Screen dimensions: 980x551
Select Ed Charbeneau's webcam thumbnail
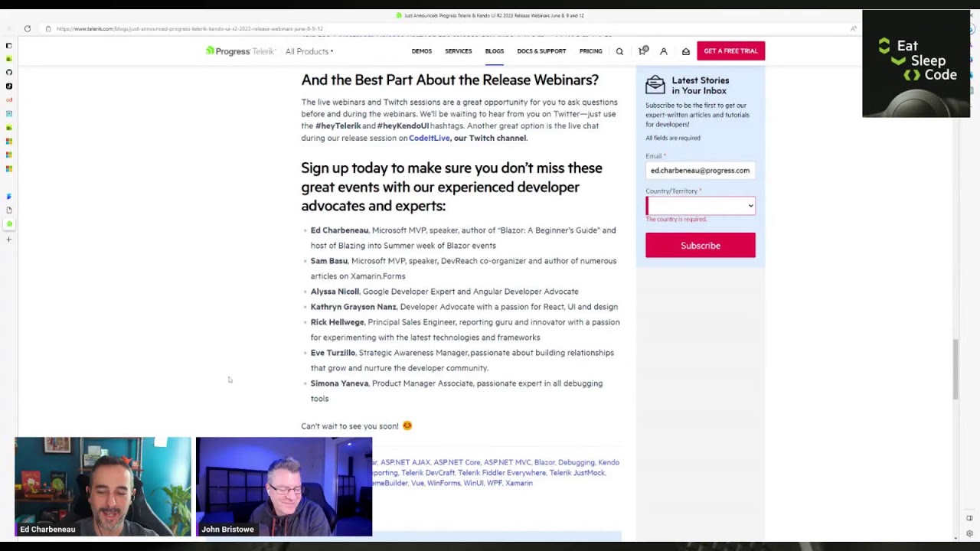pos(103,486)
